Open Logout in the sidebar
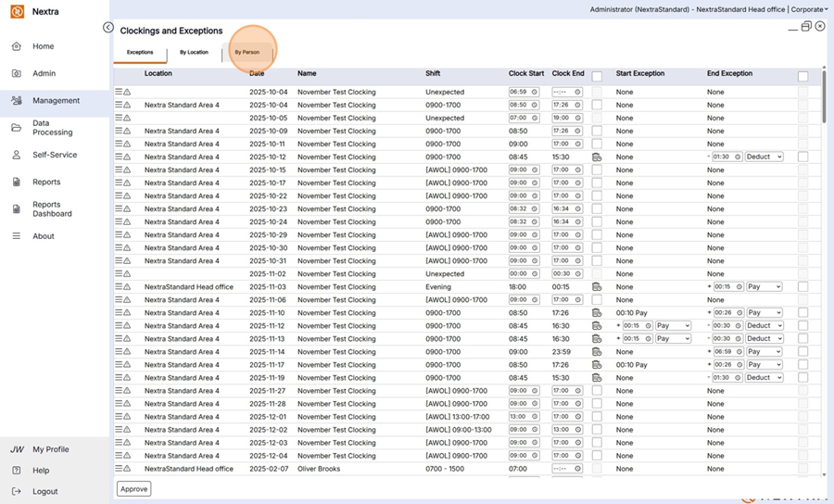Screen dimensions: 834x504 click(x=44, y=492)
